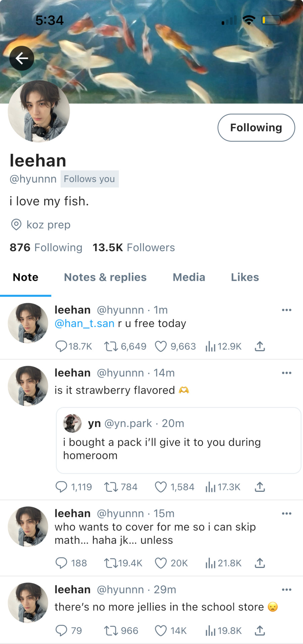Reply to the jellies school store post
This screenshot has width=303, height=644.
[x=61, y=631]
